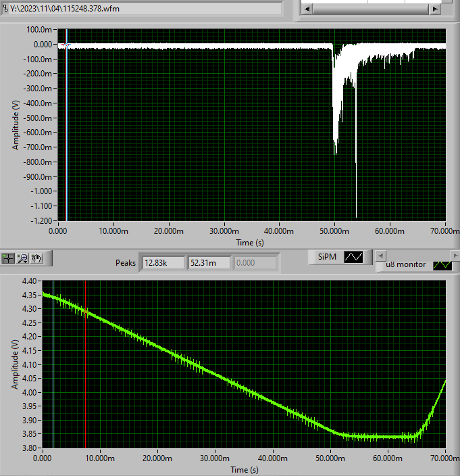
Task: Click lower graph y-axis label 4.10
Action: pyautogui.click(x=29, y=364)
